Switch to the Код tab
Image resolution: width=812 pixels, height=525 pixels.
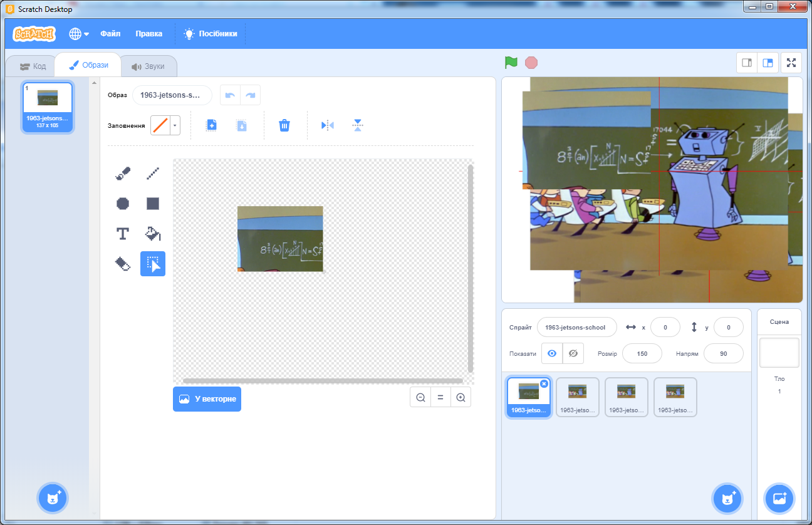tap(33, 66)
